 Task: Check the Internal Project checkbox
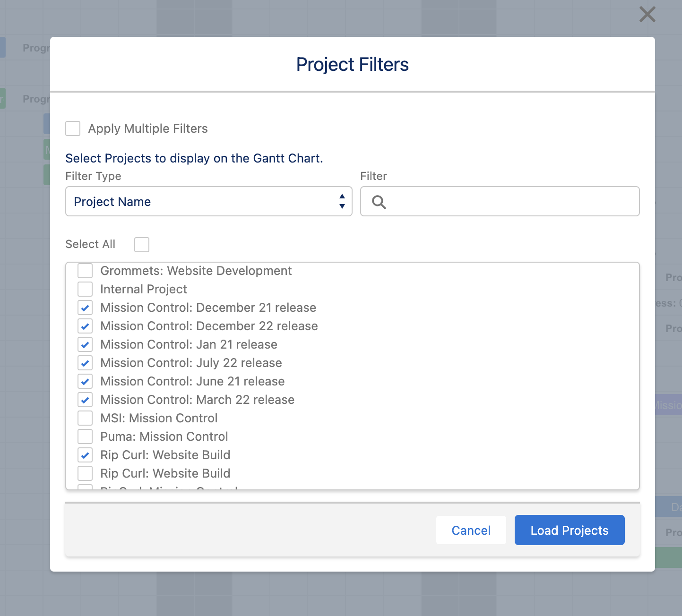(85, 289)
